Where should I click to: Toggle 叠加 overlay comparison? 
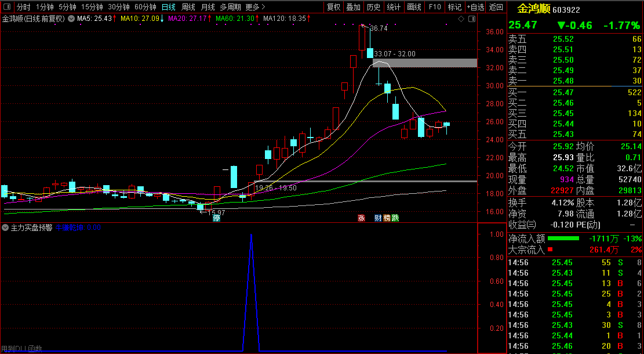(353, 7)
